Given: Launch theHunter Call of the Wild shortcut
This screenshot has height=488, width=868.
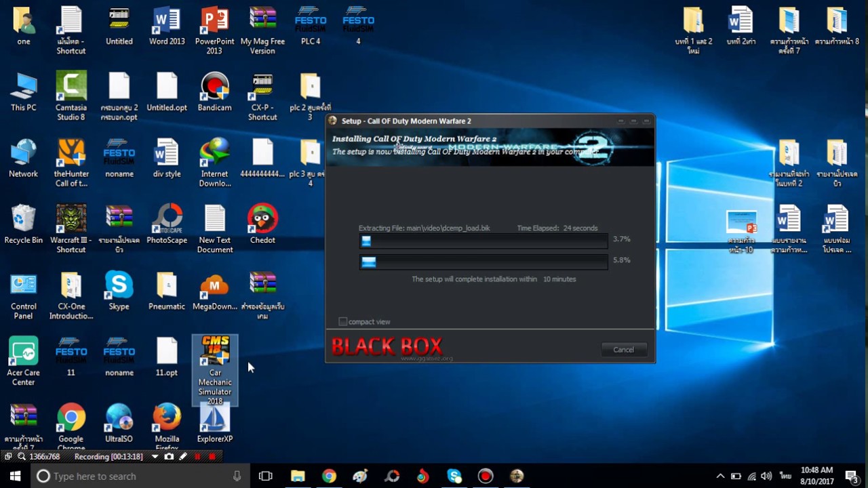Looking at the screenshot, I should 71,163.
